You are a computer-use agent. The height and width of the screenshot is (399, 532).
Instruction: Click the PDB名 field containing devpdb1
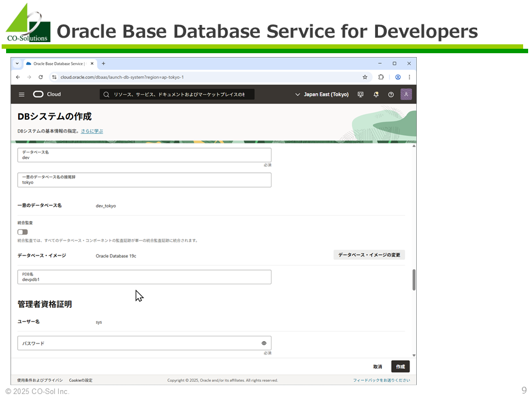(x=145, y=277)
